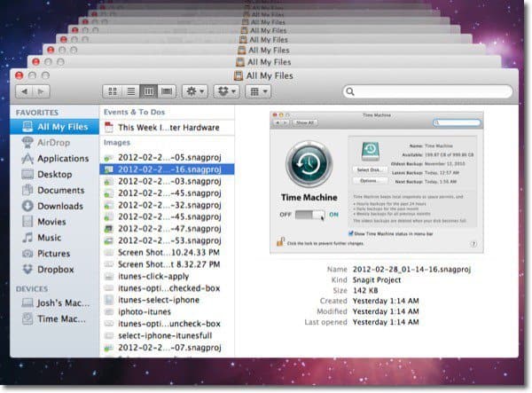Viewport: 532px width, 393px height.
Task: Open Downloads in the sidebar
Action: click(x=55, y=206)
